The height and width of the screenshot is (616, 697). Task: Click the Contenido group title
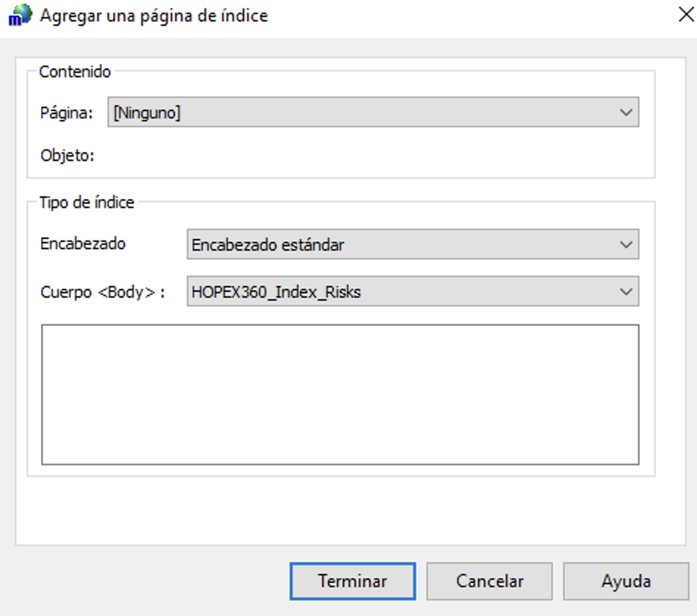[75, 71]
